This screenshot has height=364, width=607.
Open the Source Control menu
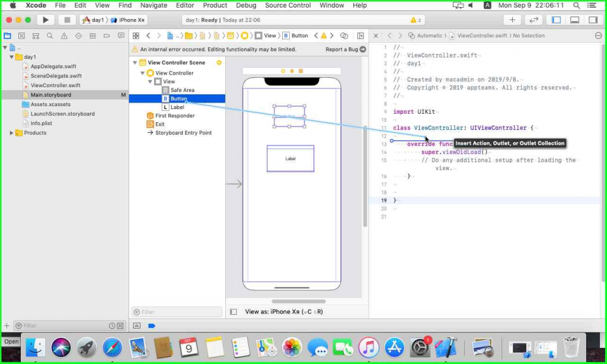pyautogui.click(x=287, y=5)
